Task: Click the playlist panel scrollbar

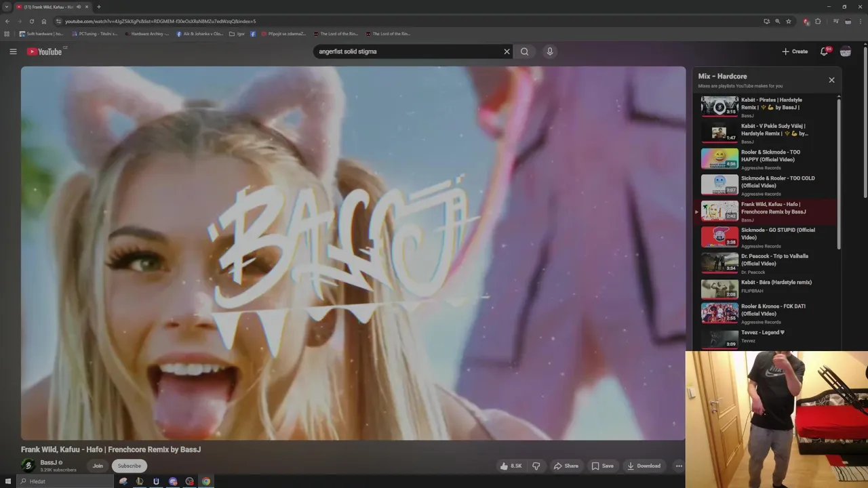Action: point(839,173)
